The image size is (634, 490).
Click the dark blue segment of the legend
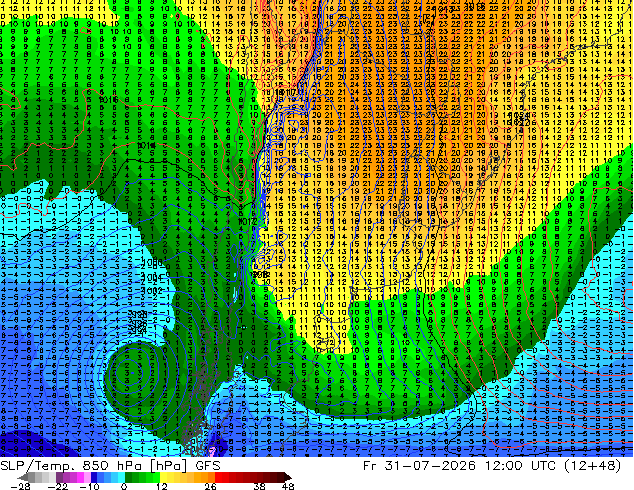[94, 477]
